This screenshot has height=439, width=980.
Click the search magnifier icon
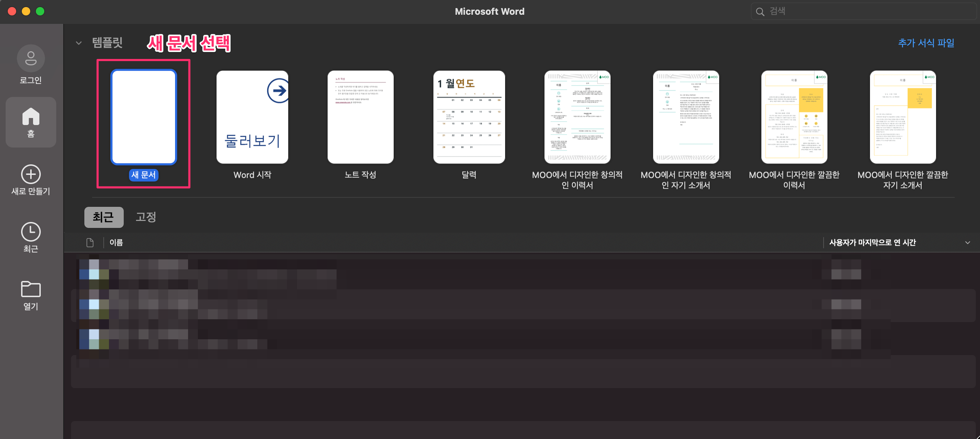(760, 11)
